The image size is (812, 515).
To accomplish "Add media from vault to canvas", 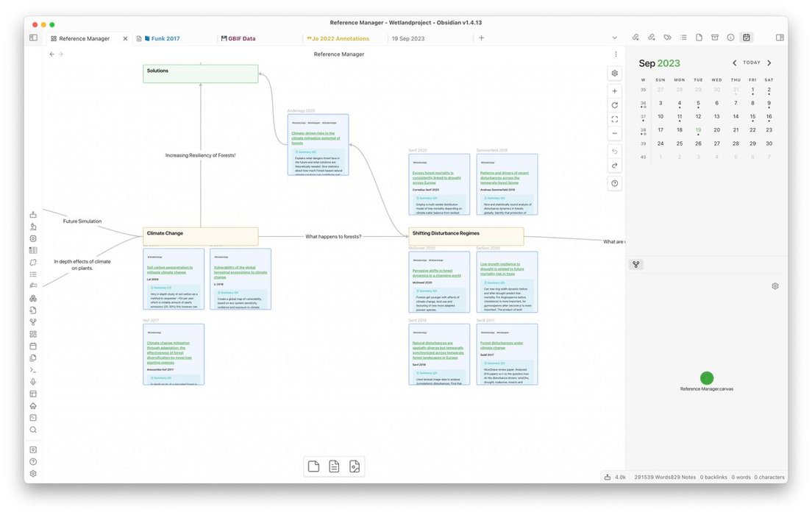I will (x=355, y=466).
